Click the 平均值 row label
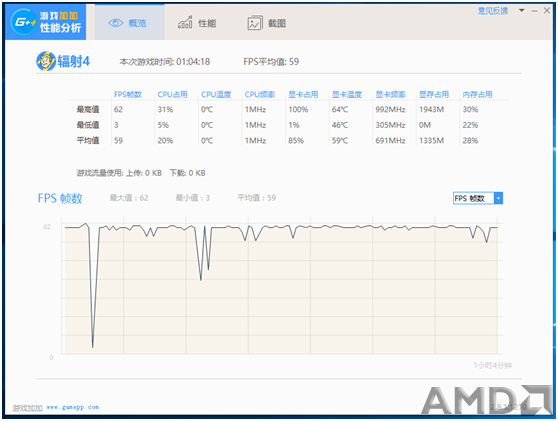 [x=88, y=141]
